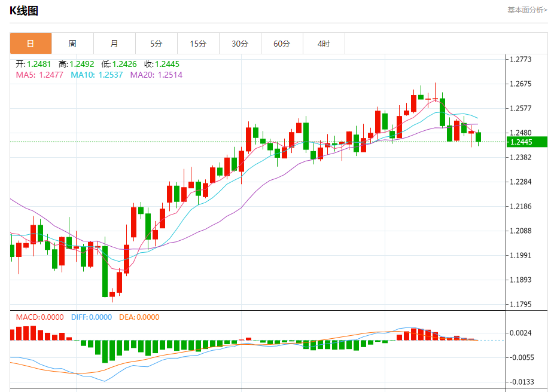This screenshot has height=392, width=554.
Task: Select the 4时 timeframe tab
Action: pos(324,44)
